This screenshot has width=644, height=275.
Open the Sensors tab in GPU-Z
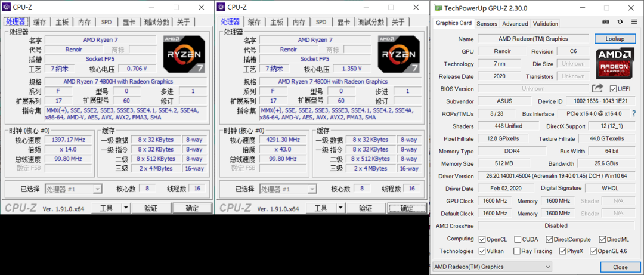[x=487, y=23]
